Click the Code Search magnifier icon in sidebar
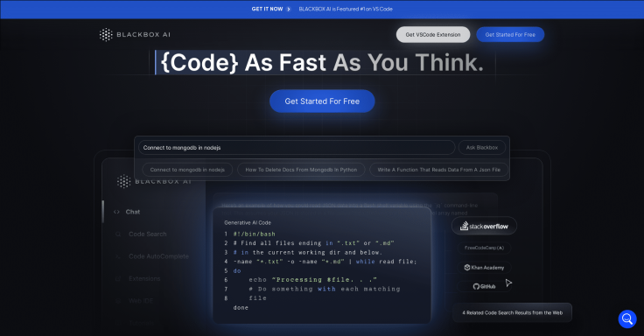 point(118,234)
